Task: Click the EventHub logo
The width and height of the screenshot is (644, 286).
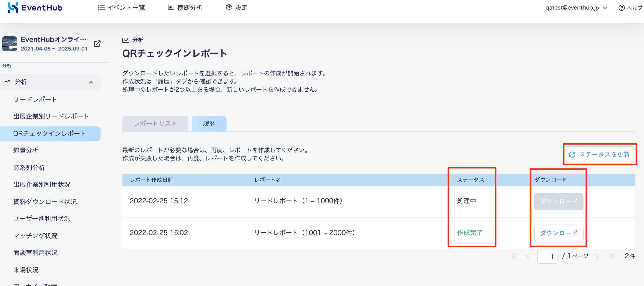Action: [35, 8]
